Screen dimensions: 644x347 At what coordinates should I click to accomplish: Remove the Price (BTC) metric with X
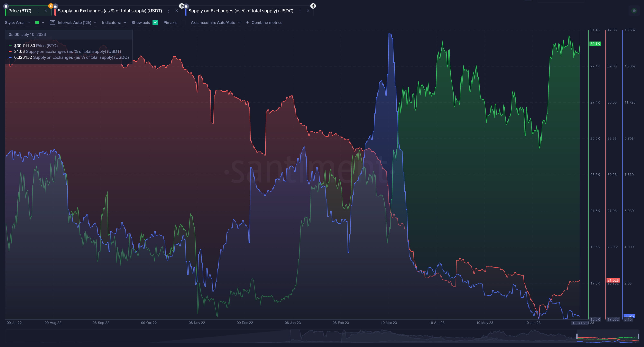click(x=46, y=11)
